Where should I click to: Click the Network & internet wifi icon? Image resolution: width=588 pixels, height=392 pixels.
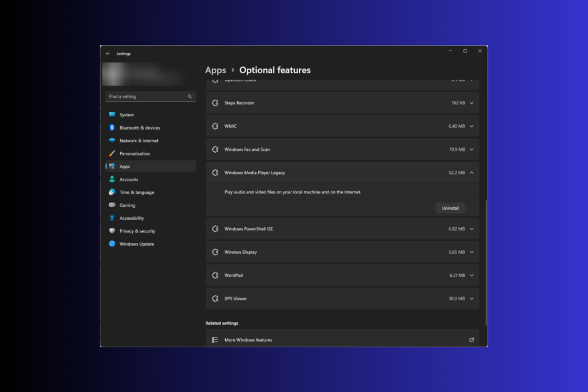point(111,140)
